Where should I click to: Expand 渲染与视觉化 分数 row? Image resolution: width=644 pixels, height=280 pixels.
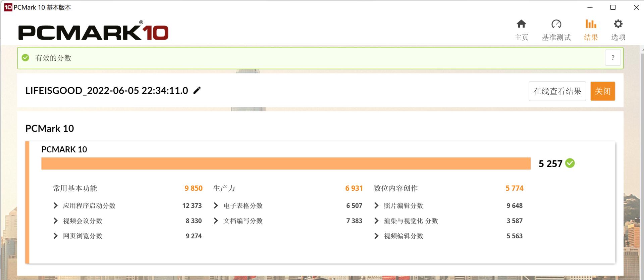coord(376,221)
